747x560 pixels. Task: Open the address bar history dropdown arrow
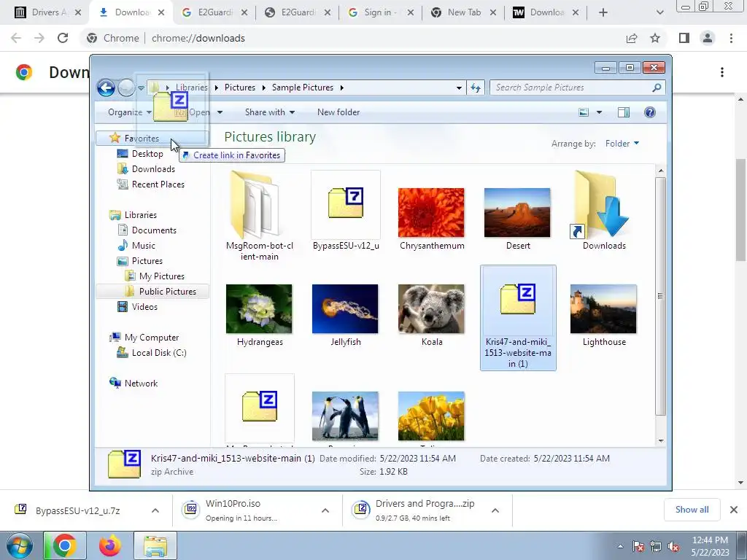click(x=459, y=87)
